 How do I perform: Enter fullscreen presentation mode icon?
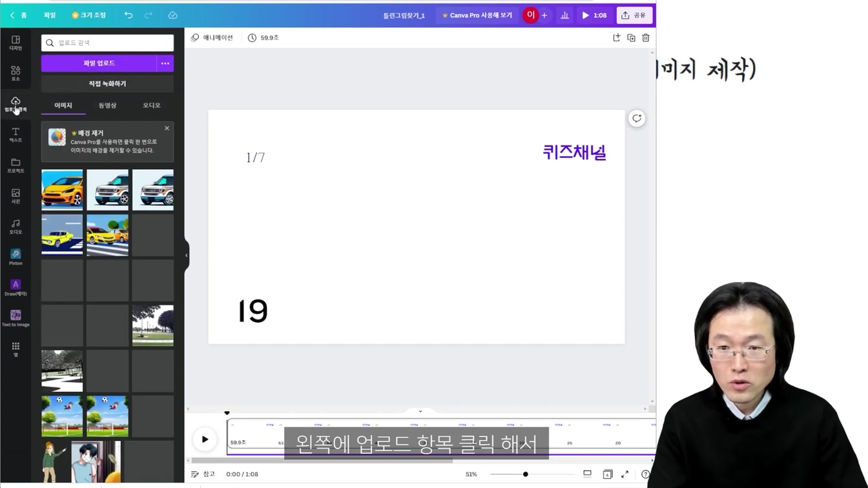[x=625, y=474]
